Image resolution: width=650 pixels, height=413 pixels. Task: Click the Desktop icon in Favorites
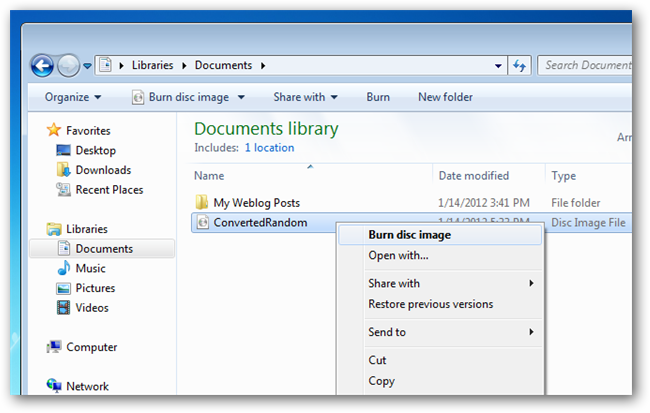tap(63, 150)
